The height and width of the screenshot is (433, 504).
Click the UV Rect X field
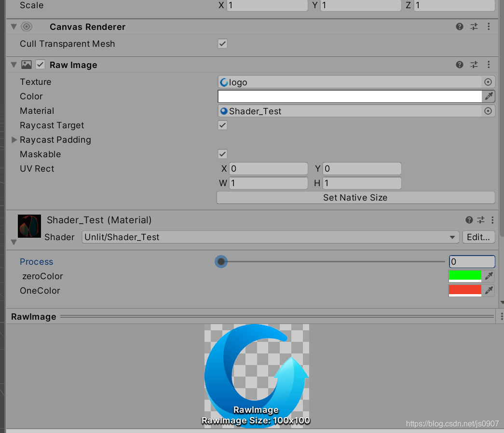pyautogui.click(x=268, y=168)
